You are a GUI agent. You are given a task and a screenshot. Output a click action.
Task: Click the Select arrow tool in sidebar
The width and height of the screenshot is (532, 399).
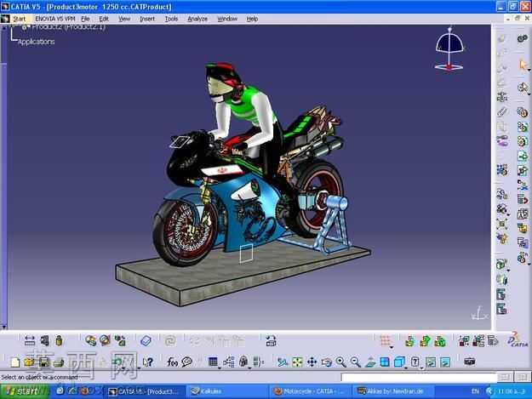(x=523, y=65)
